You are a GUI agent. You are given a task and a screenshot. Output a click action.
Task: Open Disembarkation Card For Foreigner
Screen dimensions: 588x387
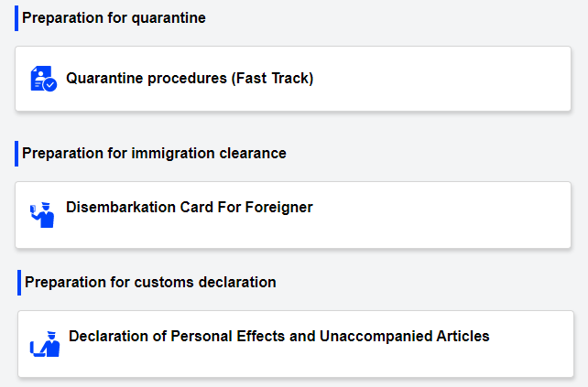[x=189, y=208]
